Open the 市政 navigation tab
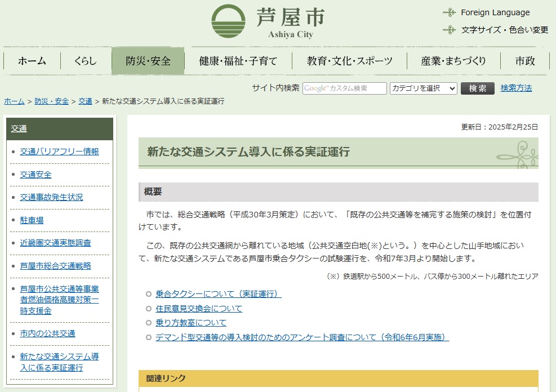Screen dimensions: 556x392 525,61
